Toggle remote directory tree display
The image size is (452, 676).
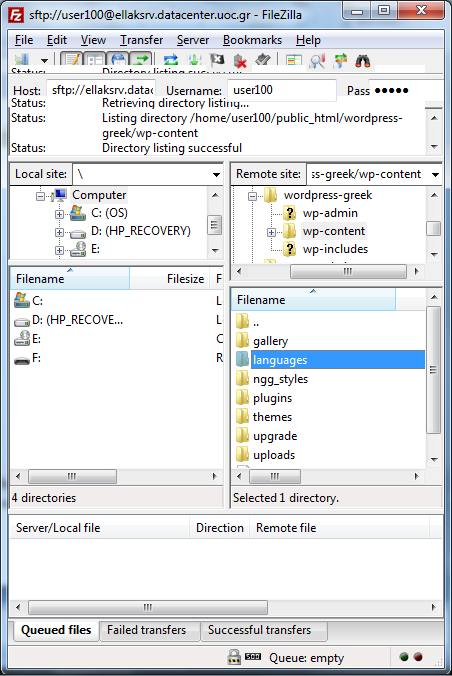(118, 60)
